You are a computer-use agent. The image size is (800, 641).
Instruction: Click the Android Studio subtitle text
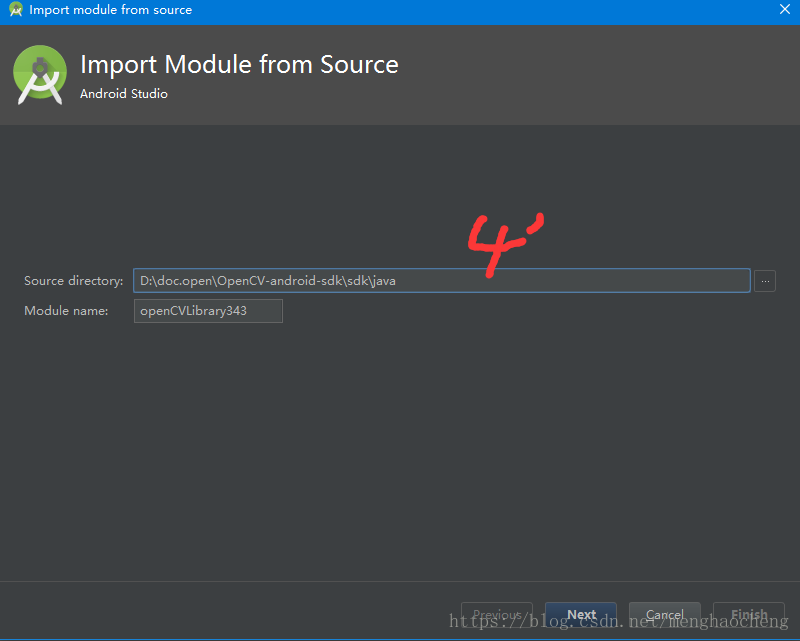tap(123, 94)
